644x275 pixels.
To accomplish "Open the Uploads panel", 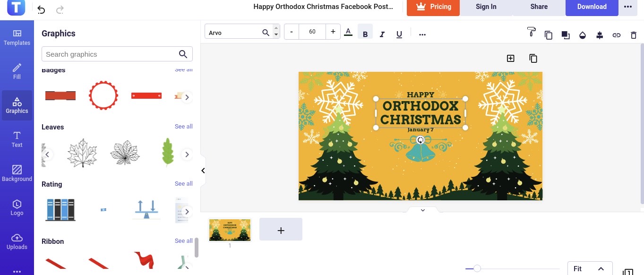I will point(17,241).
